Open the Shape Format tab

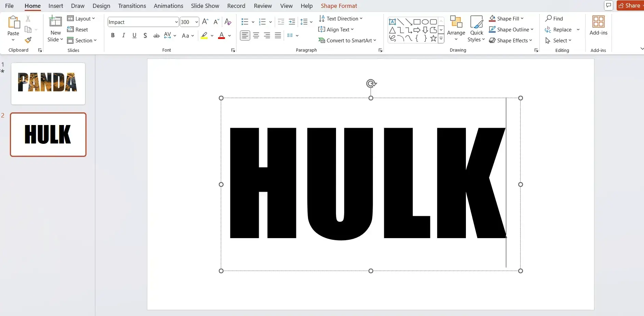click(x=339, y=6)
